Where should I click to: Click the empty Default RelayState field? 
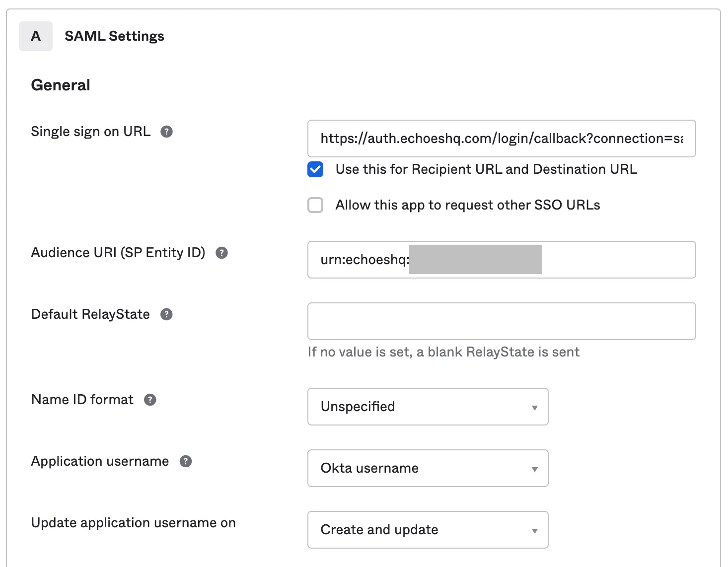click(x=502, y=321)
